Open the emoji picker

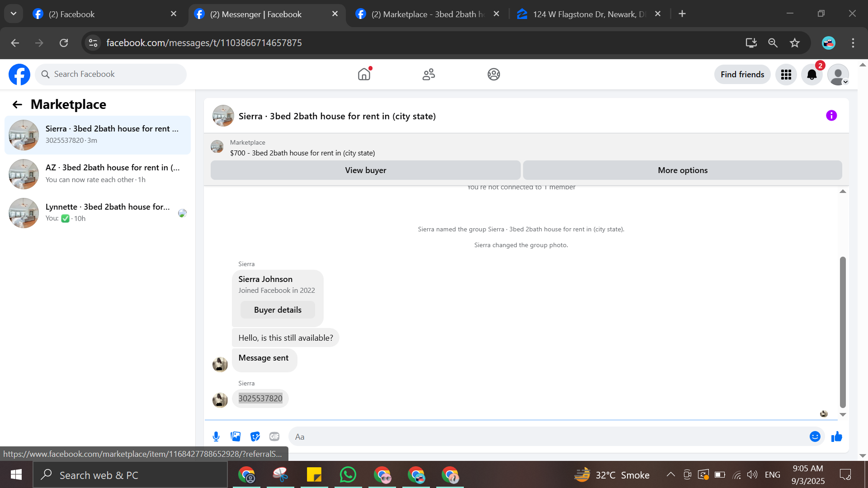(815, 436)
